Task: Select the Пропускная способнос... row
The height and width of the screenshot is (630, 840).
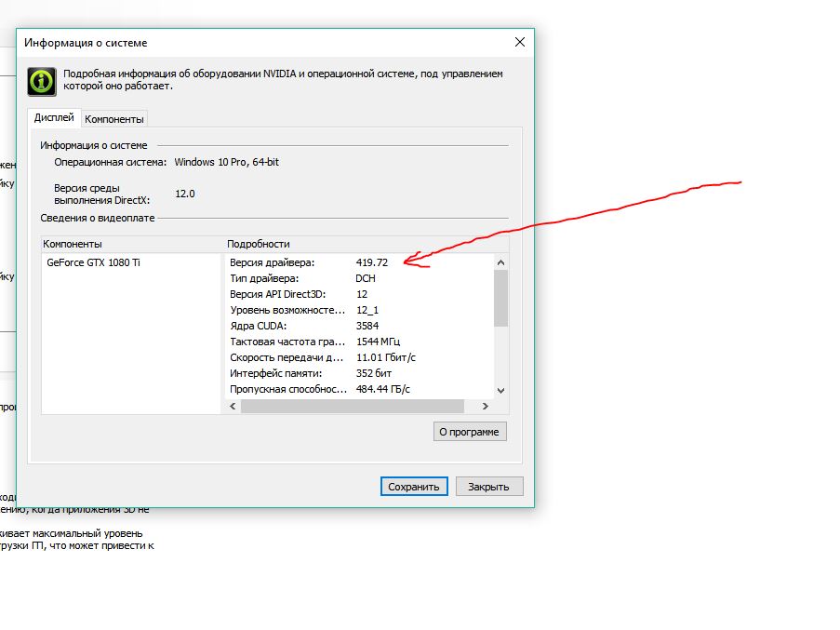Action: 359,389
